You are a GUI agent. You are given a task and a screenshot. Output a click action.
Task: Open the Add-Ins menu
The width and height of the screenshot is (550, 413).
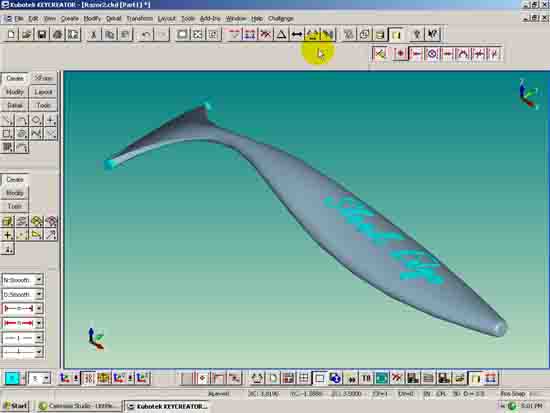point(210,19)
